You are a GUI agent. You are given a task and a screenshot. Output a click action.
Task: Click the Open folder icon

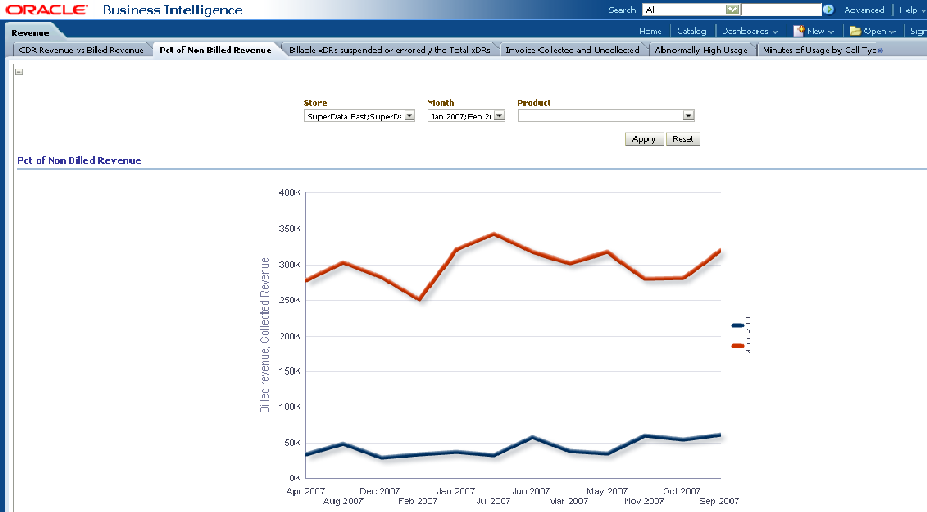click(x=855, y=31)
